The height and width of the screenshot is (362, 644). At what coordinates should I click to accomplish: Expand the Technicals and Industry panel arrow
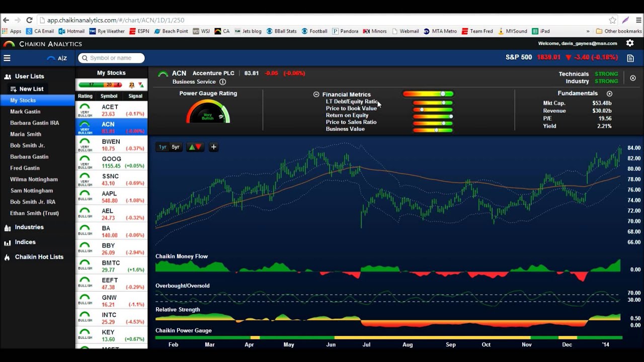[633, 78]
